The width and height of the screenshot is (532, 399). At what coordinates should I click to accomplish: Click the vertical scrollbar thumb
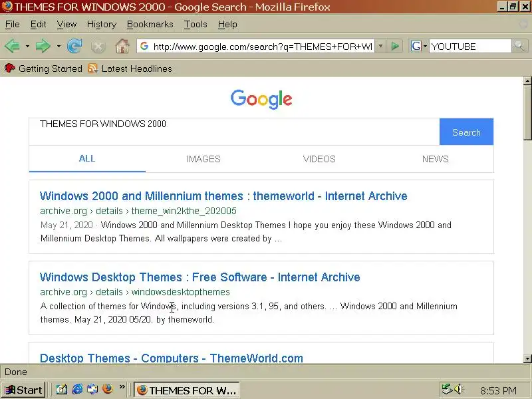pos(527,112)
